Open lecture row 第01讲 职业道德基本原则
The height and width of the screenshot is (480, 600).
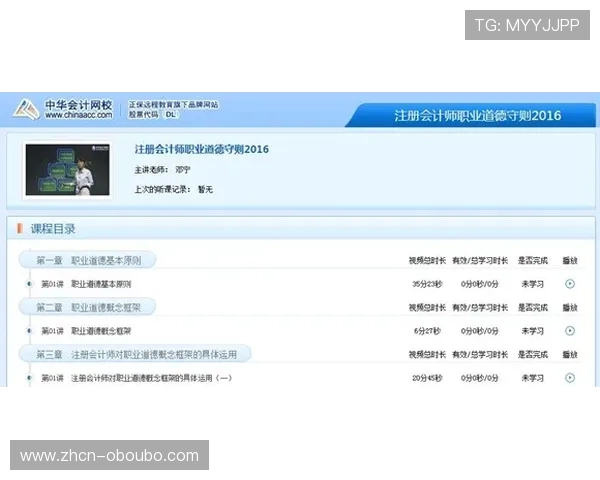tap(86, 284)
